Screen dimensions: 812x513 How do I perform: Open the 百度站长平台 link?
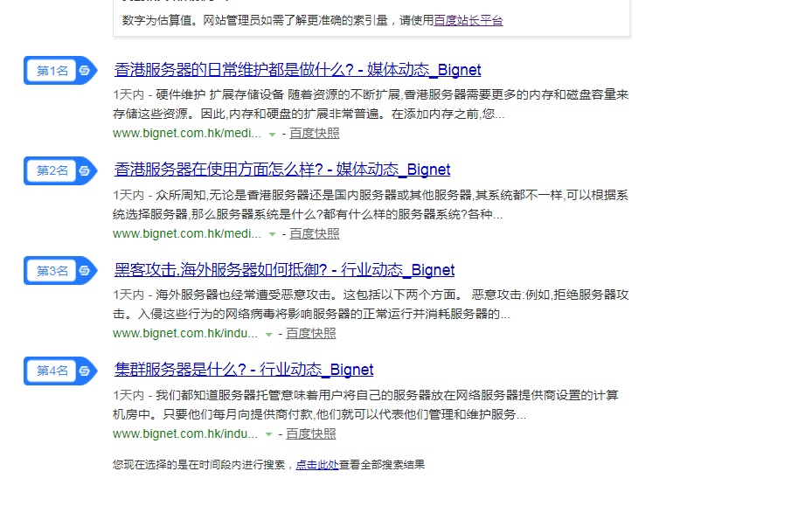[x=468, y=20]
